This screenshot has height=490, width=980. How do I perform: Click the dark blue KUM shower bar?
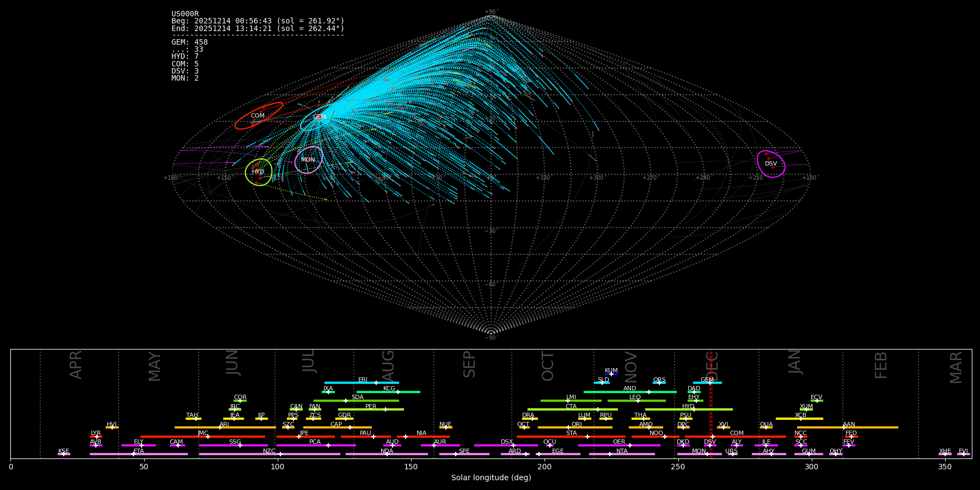(611, 374)
